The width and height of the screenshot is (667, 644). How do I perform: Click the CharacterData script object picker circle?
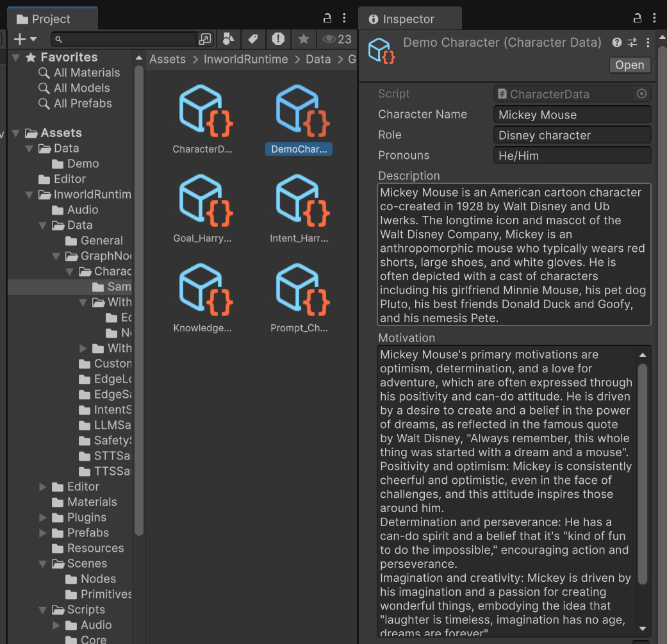[641, 94]
